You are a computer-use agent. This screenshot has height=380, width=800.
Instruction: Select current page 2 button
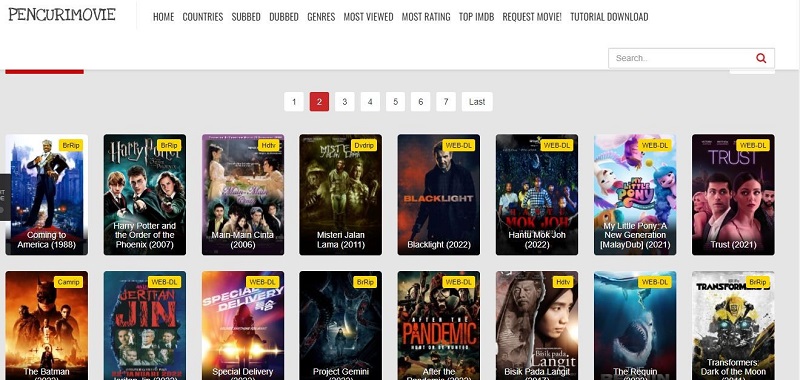[319, 102]
